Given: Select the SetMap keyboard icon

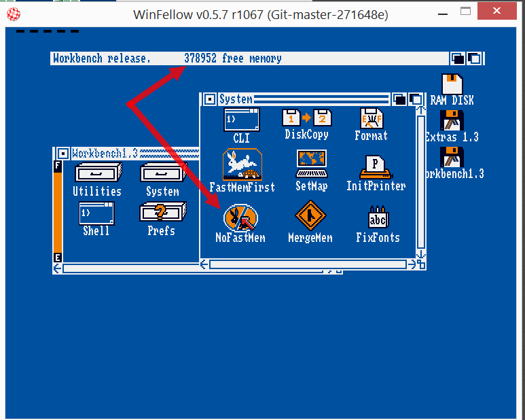Looking at the screenshot, I should click(x=311, y=164).
